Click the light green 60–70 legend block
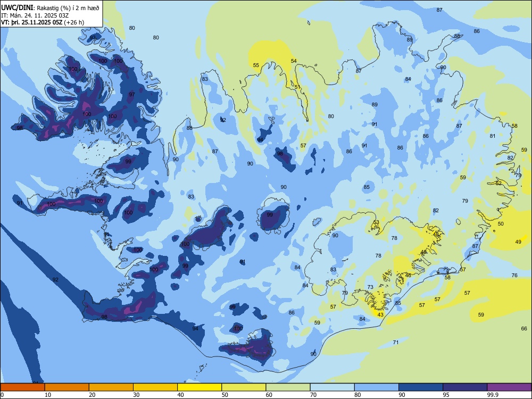Image resolution: width=532 pixels, height=399 pixels. pos(288,387)
